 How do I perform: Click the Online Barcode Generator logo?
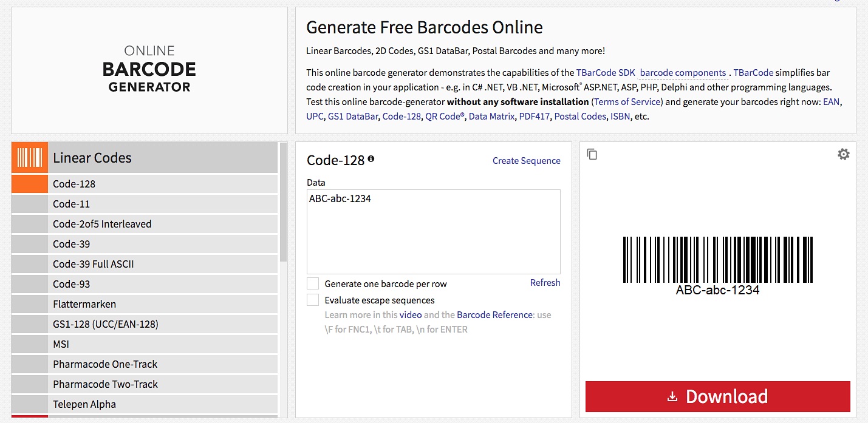(149, 69)
